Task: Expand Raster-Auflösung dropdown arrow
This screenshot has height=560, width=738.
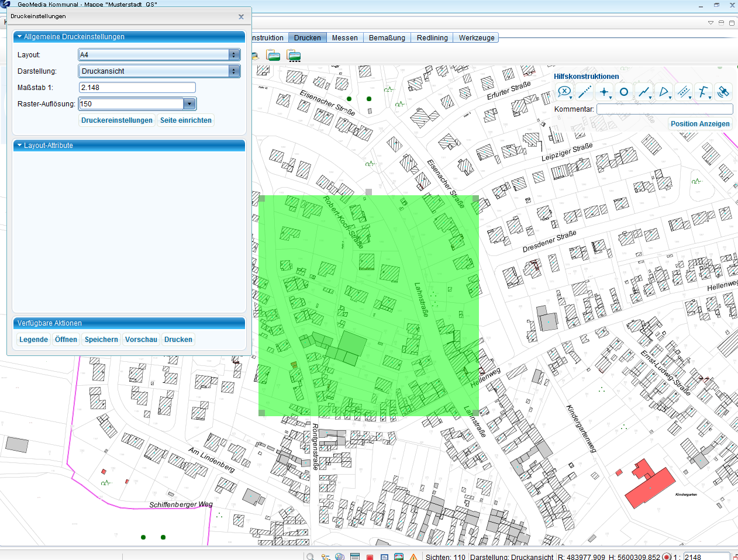Action: 189,104
